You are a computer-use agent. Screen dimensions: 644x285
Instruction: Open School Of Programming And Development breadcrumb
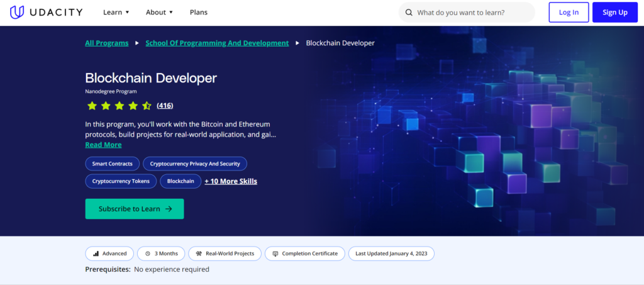(x=217, y=43)
